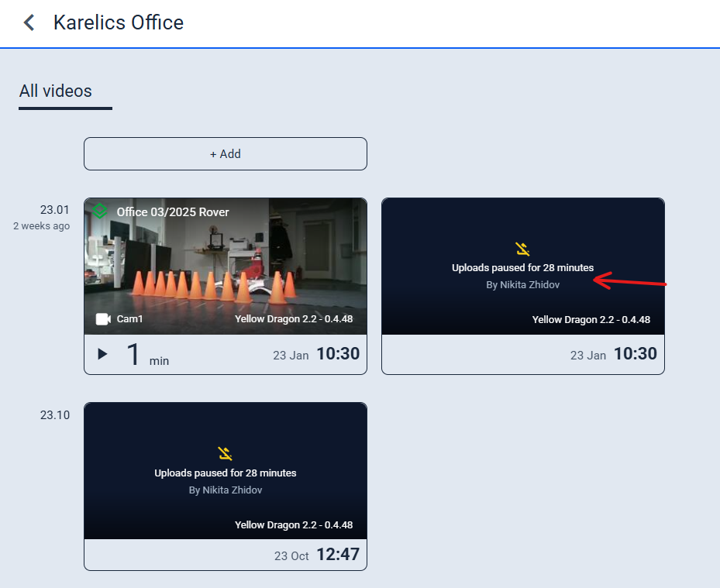
Task: Play the 1 min Rover video
Action: tap(102, 355)
